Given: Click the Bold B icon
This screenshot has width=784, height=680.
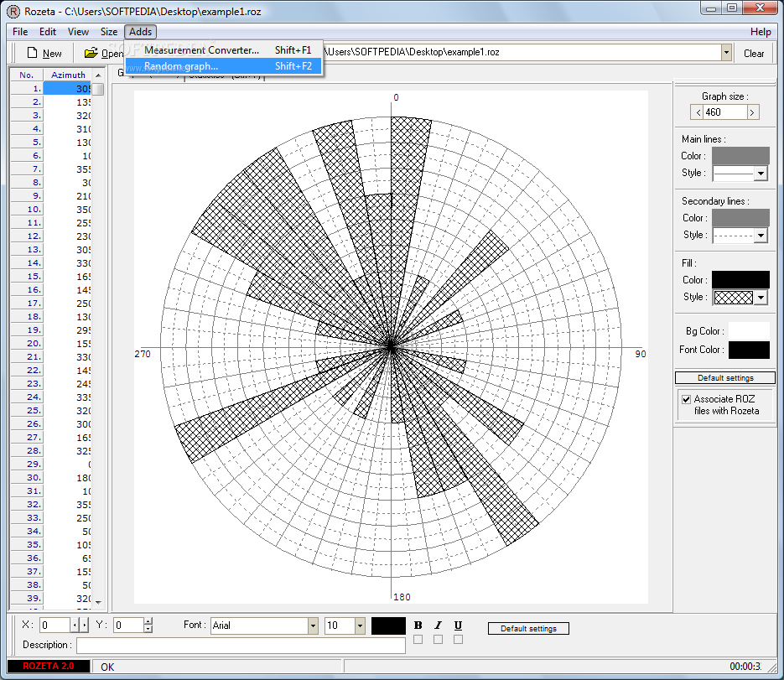Looking at the screenshot, I should tap(418, 625).
